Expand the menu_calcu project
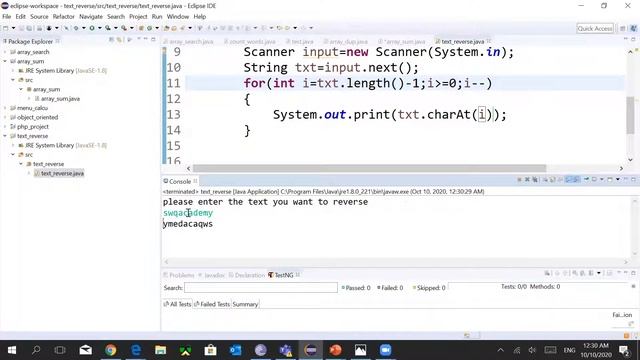The image size is (640, 360). click(x=5, y=108)
